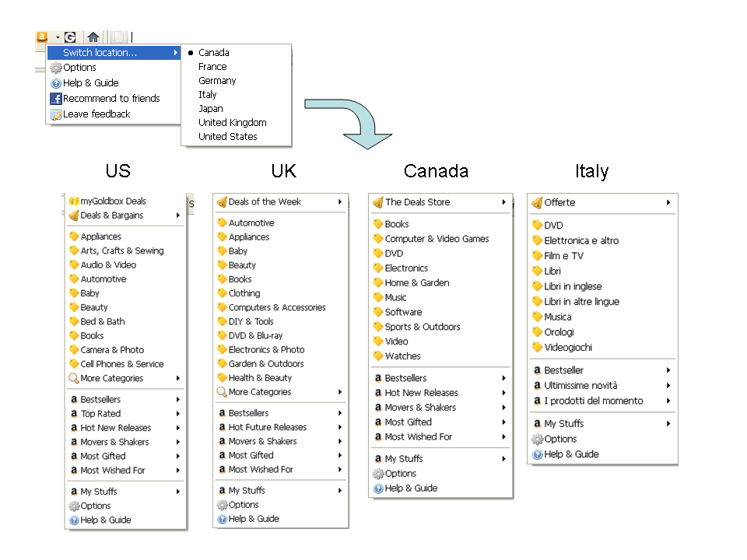Expand the Deals & Bargains submenu arrow
The width and height of the screenshot is (747, 560).
(178, 215)
